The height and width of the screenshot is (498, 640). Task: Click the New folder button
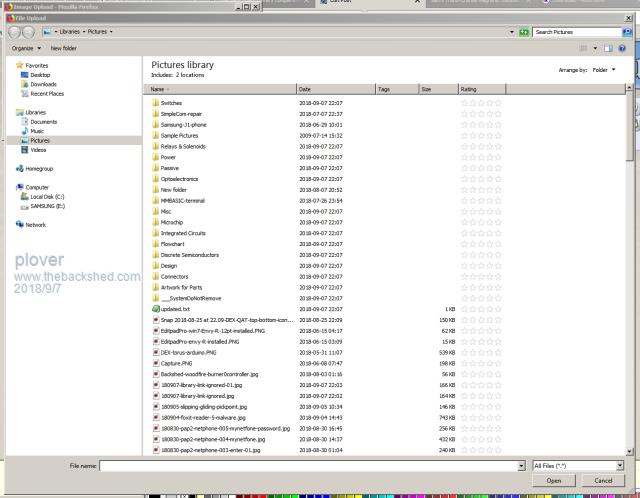click(x=65, y=48)
